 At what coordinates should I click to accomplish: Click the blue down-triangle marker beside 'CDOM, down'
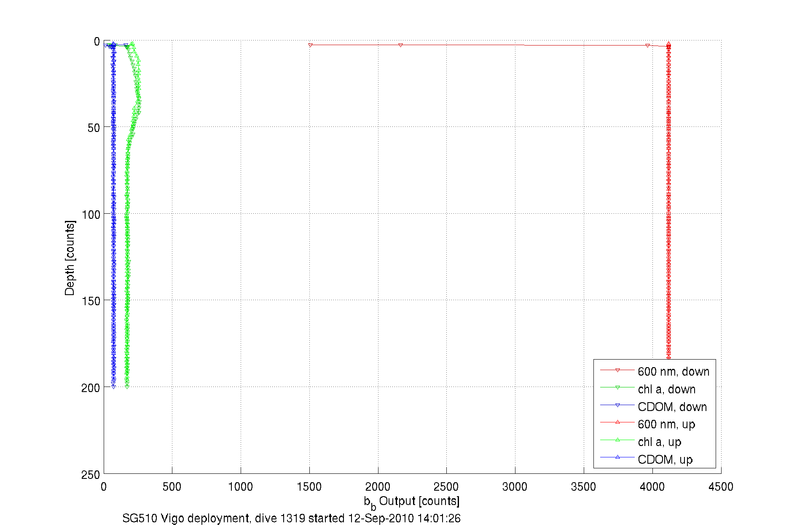pyautogui.click(x=617, y=405)
